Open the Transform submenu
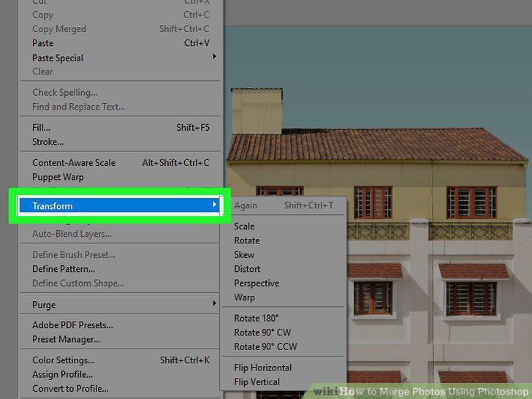532x399 pixels. point(119,205)
